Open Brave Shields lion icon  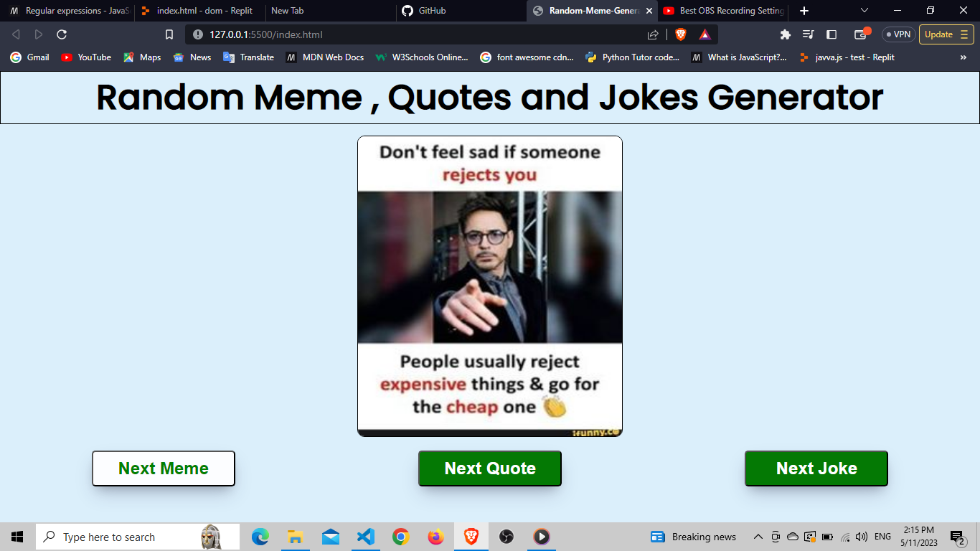(x=681, y=34)
